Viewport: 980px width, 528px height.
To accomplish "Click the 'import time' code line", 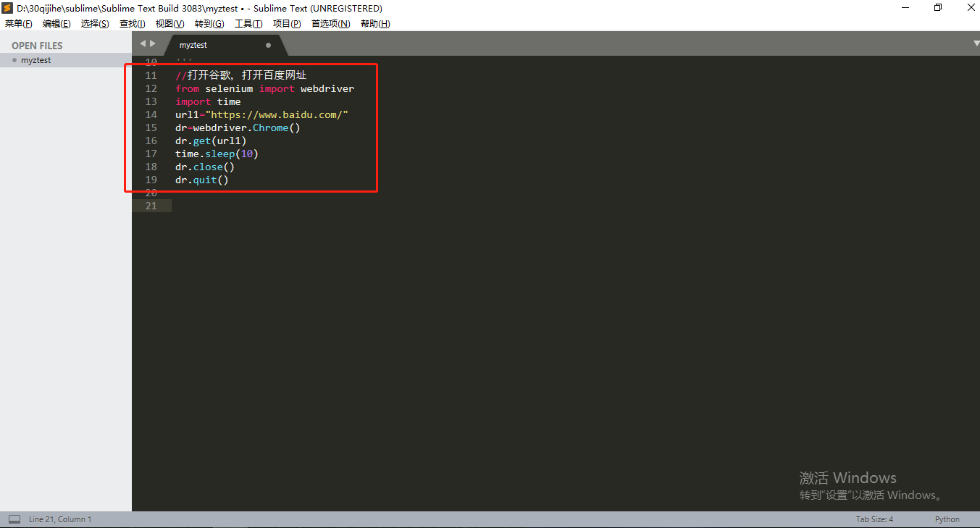I will [208, 101].
